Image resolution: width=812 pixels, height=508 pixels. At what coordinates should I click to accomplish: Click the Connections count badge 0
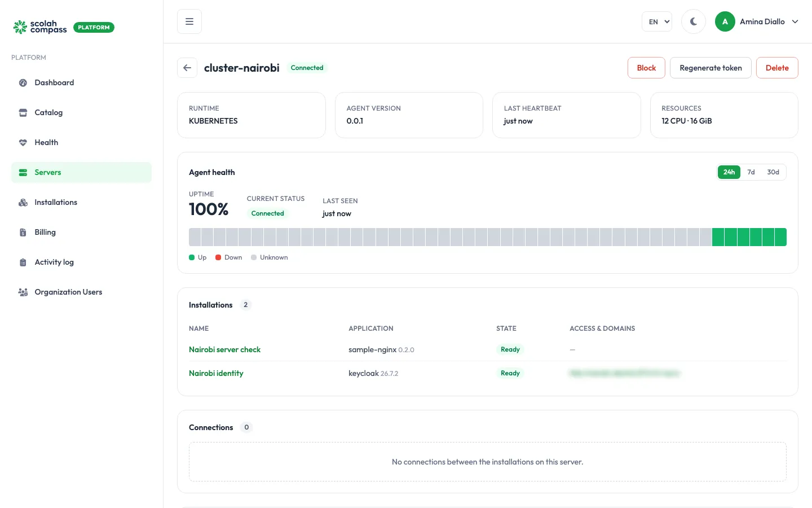click(x=246, y=427)
